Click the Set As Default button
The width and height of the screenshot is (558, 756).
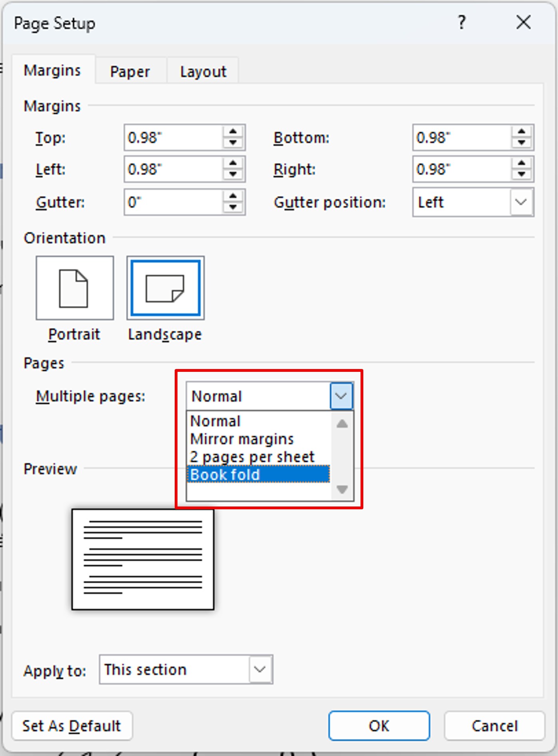point(72,726)
